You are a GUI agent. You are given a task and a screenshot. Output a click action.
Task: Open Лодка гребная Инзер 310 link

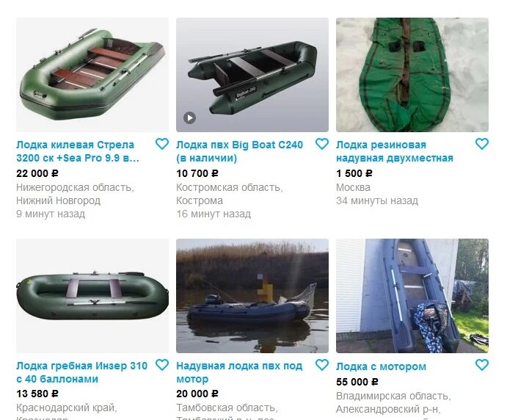click(x=81, y=372)
